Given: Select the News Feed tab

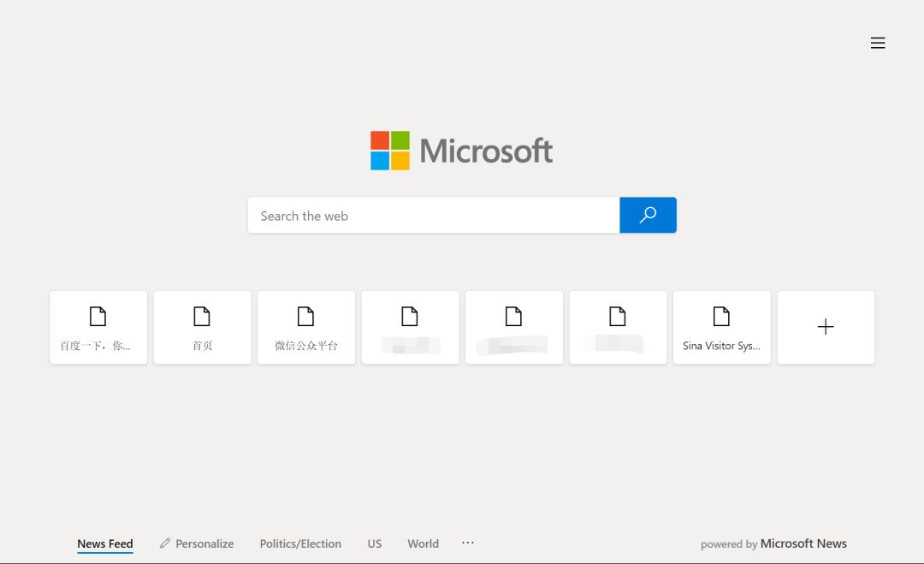Looking at the screenshot, I should tap(105, 543).
